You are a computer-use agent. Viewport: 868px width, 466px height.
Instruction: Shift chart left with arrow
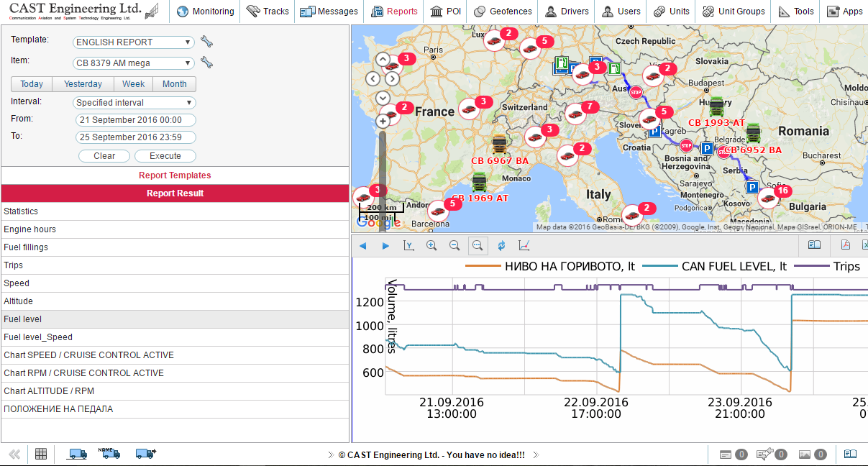pyautogui.click(x=362, y=246)
